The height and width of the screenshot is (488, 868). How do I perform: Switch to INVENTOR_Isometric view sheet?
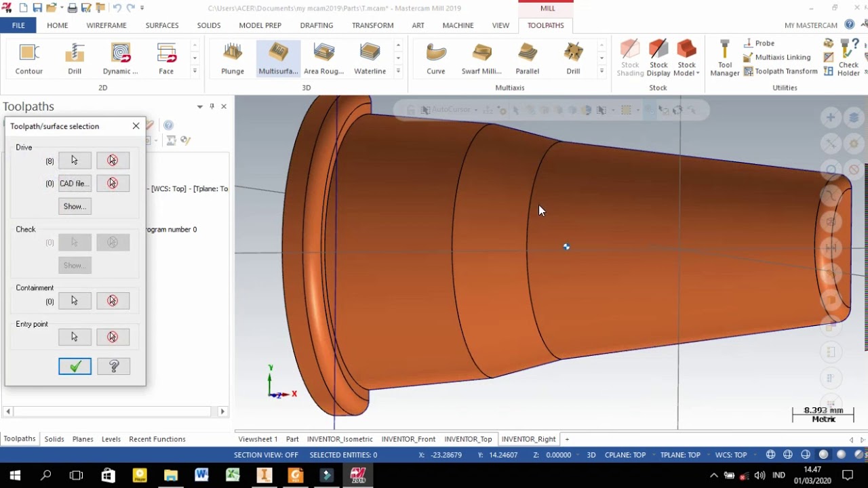pyautogui.click(x=340, y=439)
